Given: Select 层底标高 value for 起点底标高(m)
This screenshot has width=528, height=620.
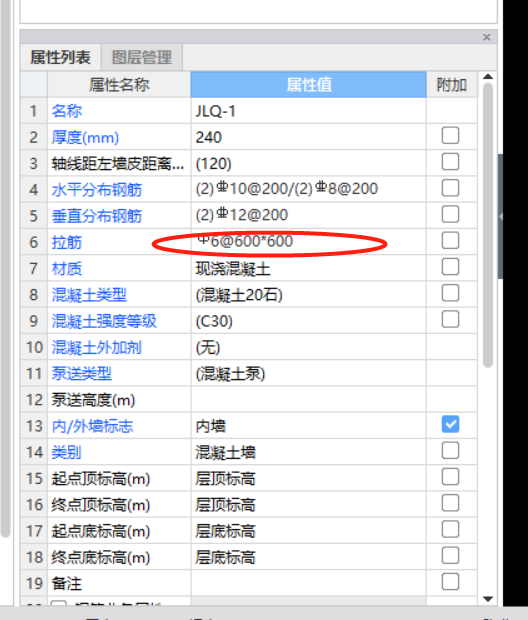Looking at the screenshot, I should coord(308,531).
